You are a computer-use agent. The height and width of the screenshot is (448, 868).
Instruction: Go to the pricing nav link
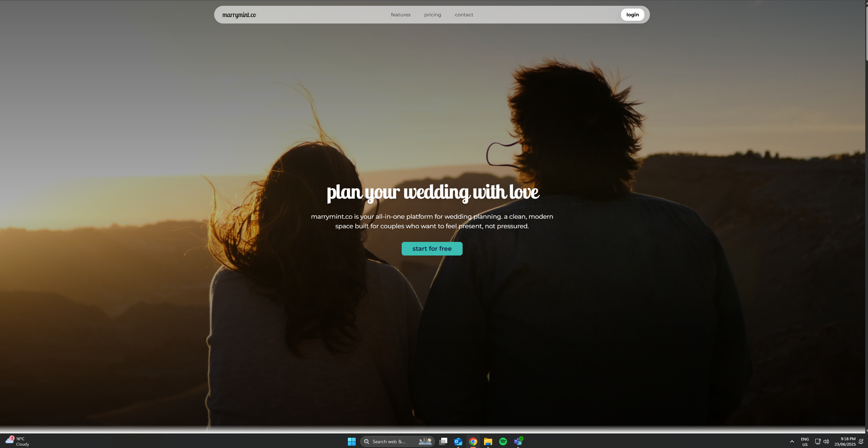click(432, 15)
